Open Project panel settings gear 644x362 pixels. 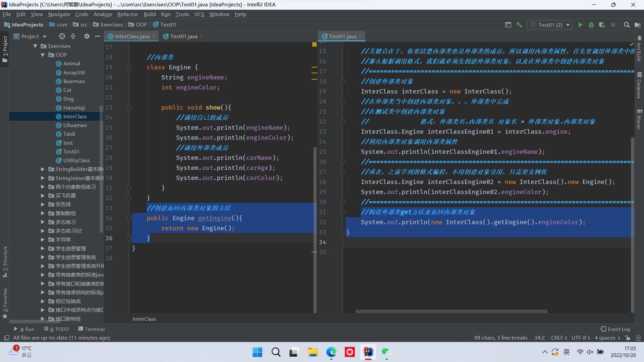point(87,36)
